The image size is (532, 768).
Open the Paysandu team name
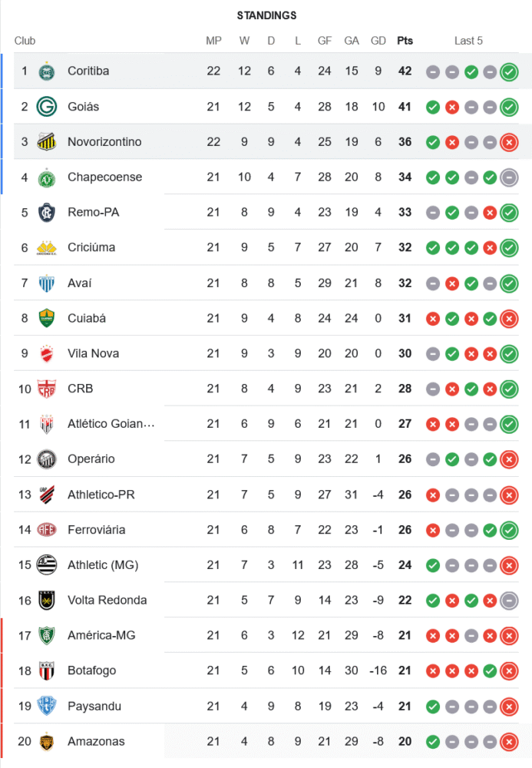point(94,706)
